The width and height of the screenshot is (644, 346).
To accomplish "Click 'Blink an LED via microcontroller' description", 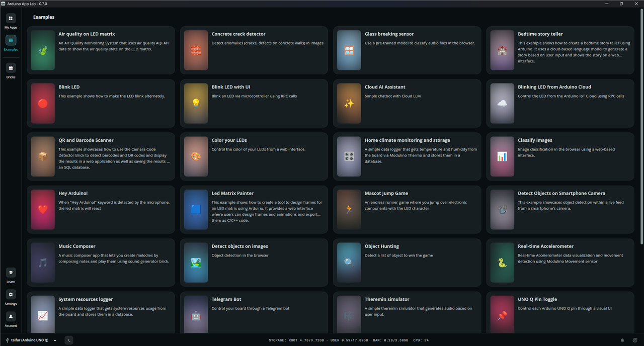I will (254, 96).
